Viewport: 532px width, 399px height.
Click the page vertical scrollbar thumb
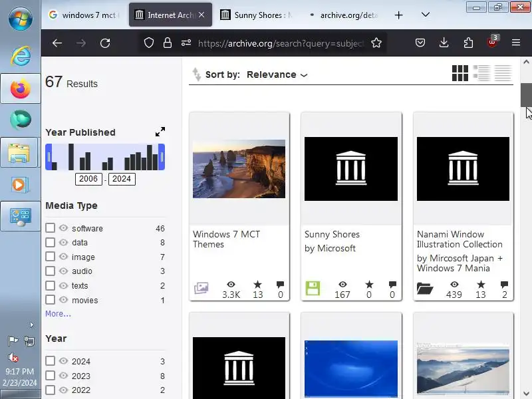click(526, 95)
